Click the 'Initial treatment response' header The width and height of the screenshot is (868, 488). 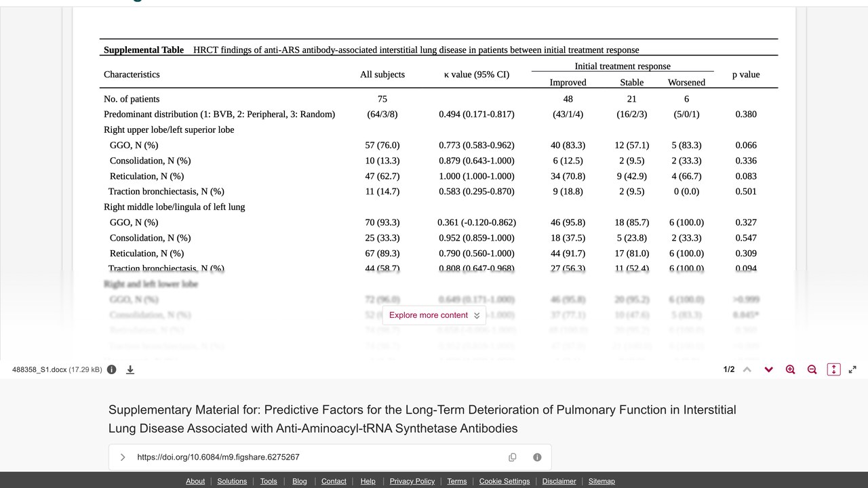click(x=623, y=66)
